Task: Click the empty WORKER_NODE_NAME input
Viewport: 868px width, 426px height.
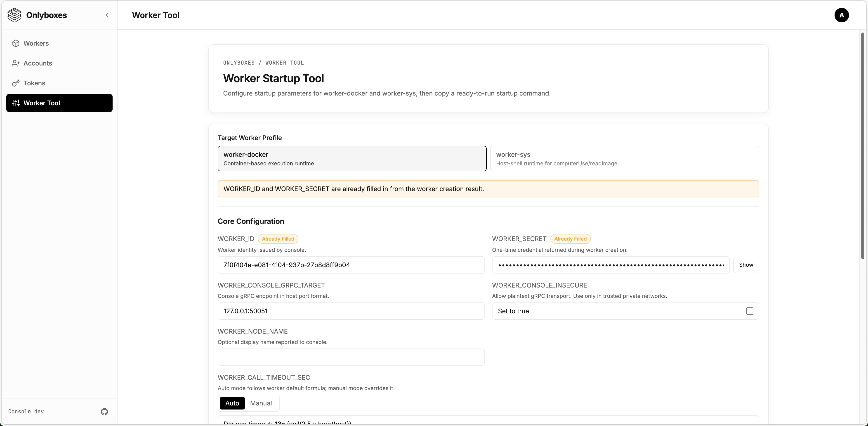Action: [x=351, y=357]
